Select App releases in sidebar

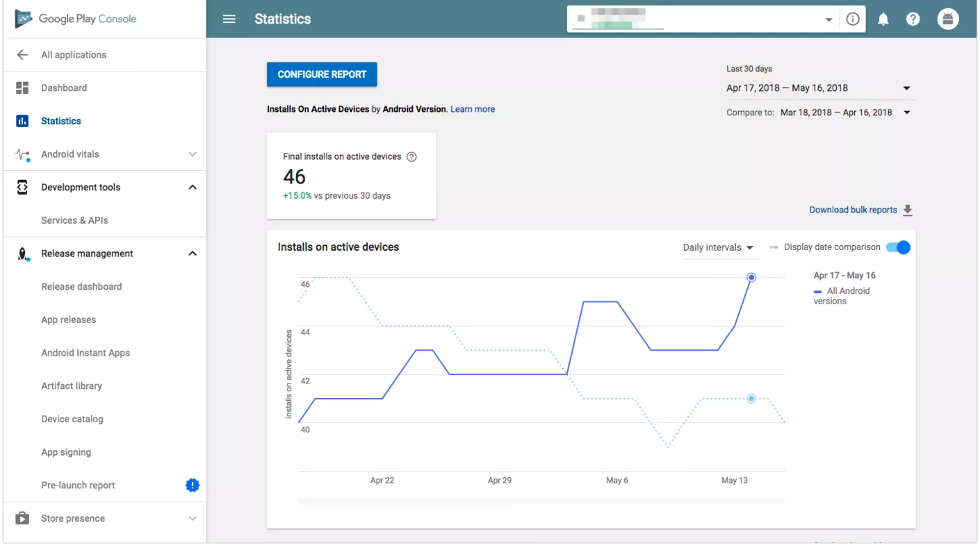click(x=68, y=320)
